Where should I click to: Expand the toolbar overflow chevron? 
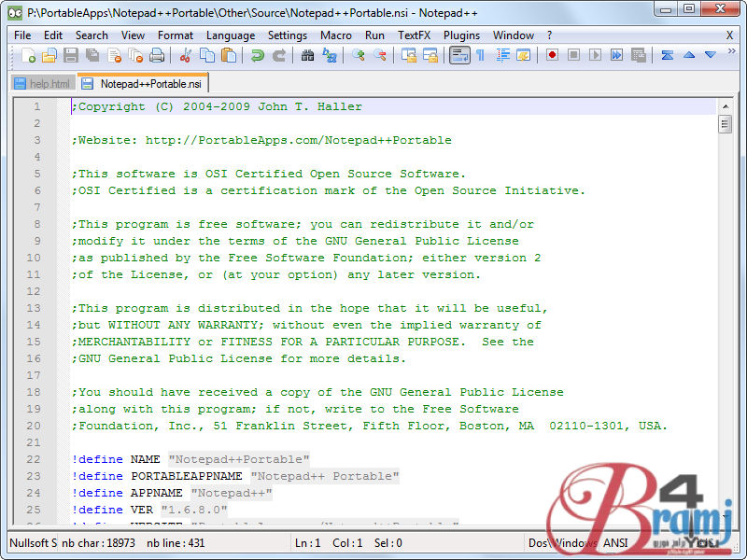click(731, 52)
